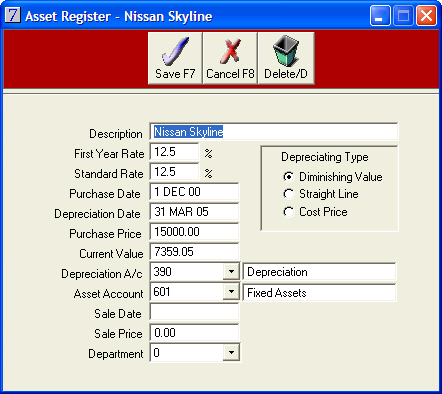442x394 pixels.
Task: Click the First Year Rate label
Action: pyautogui.click(x=109, y=154)
